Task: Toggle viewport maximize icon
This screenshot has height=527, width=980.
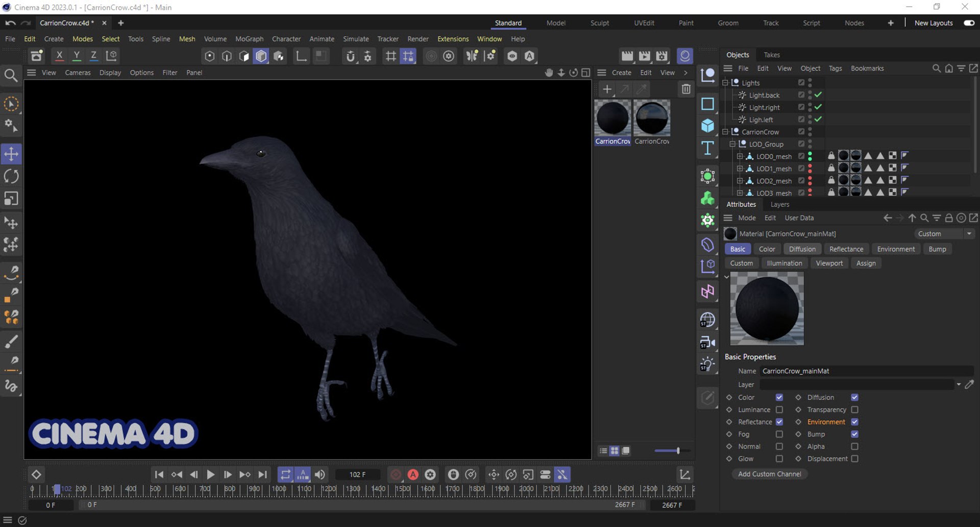Action: click(586, 73)
